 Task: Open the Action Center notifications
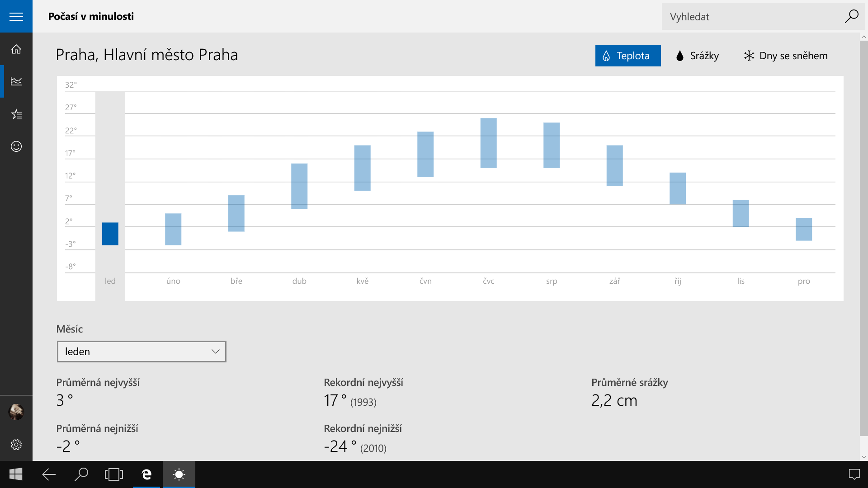(854, 474)
